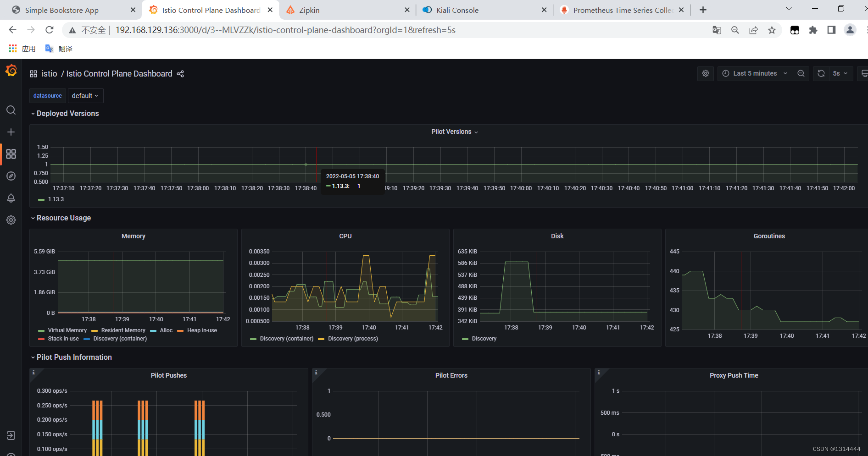The image size is (868, 456).
Task: Open the browser profile avatar icon
Action: click(x=850, y=30)
